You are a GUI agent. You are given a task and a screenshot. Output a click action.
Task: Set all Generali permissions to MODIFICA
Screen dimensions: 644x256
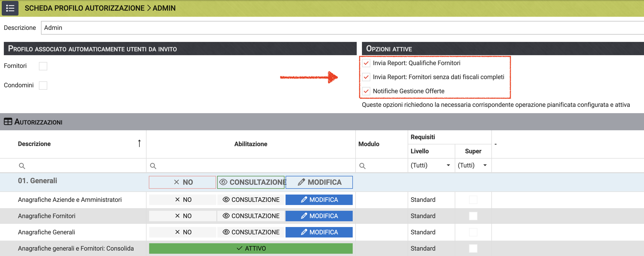click(x=319, y=182)
